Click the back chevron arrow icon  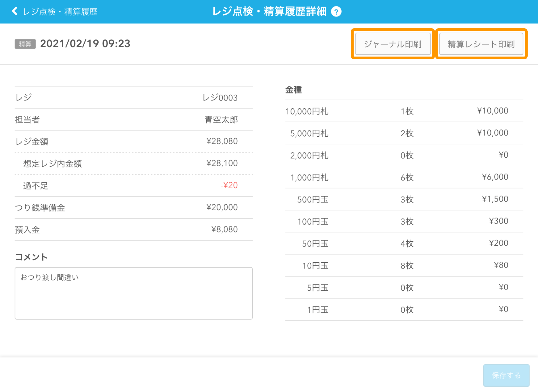[x=15, y=11]
